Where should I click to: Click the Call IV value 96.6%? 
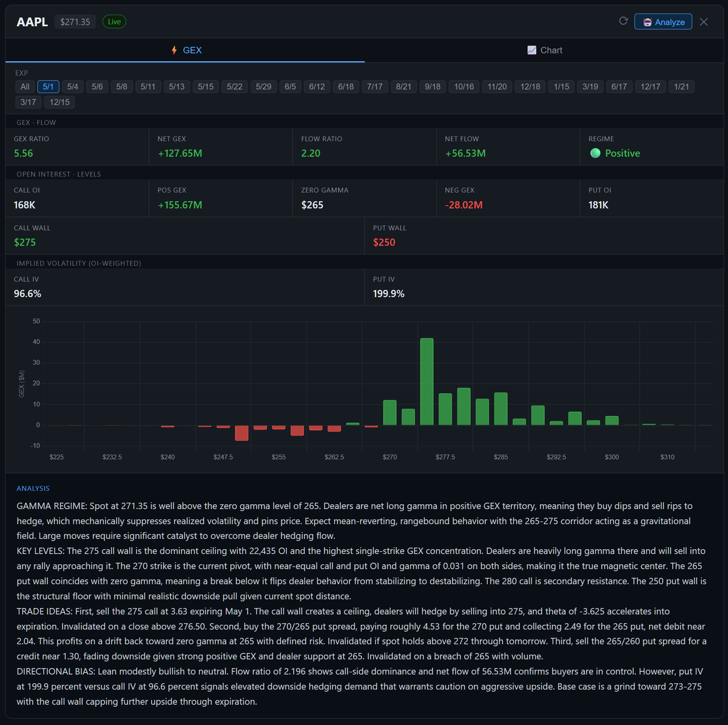point(28,294)
